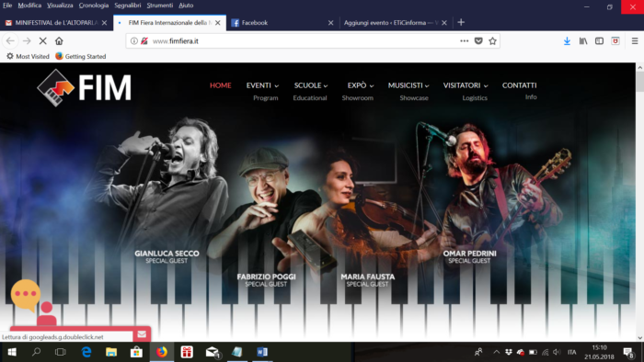Screen dimensions: 644x362
Task: Show site information icon in address bar
Action: click(134, 41)
